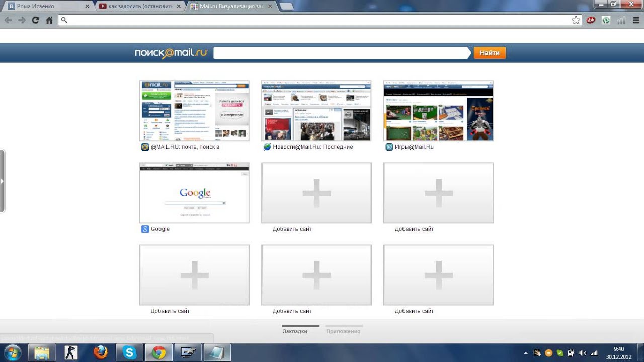The image size is (644, 362).
Task: Add site in bottom row right tile
Action: coord(438,275)
